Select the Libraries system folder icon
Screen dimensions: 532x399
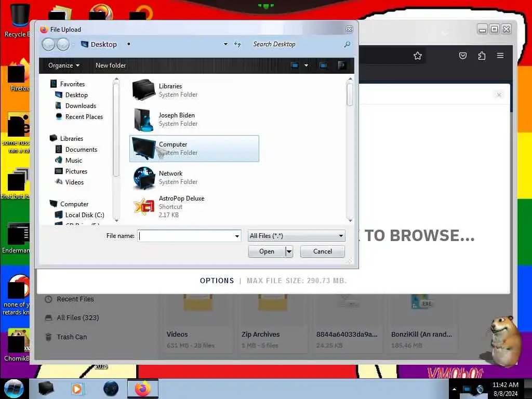pyautogui.click(x=143, y=90)
